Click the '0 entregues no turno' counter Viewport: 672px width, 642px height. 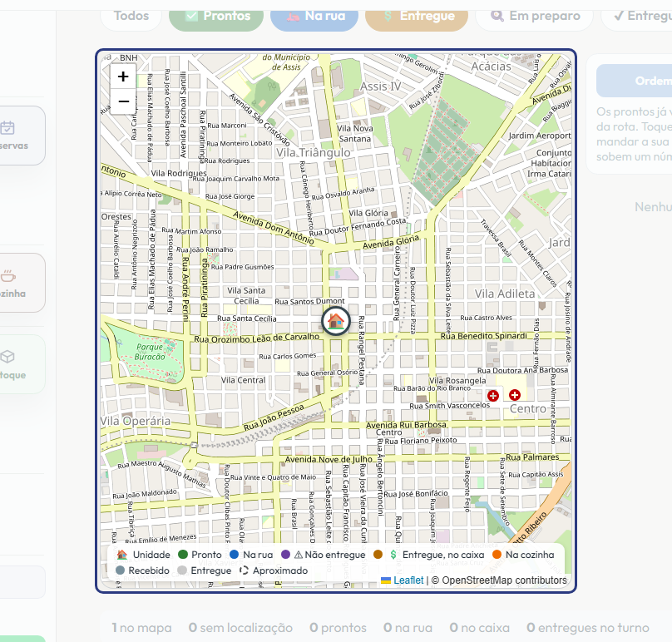[x=587, y=628]
